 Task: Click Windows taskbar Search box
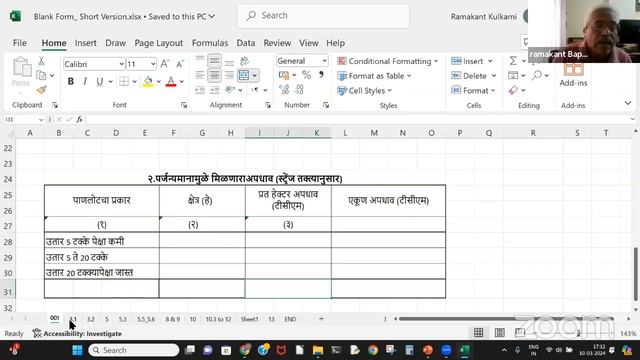pos(133,350)
